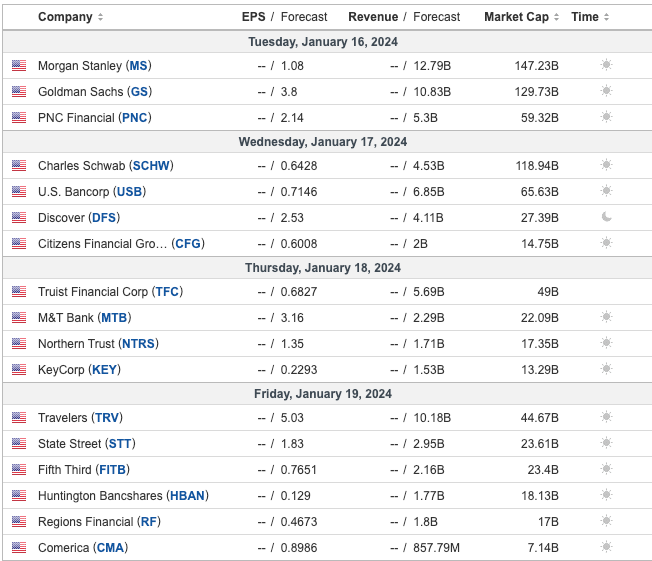Open the HBAN ticker link
This screenshot has width=652, height=561.
click(188, 496)
